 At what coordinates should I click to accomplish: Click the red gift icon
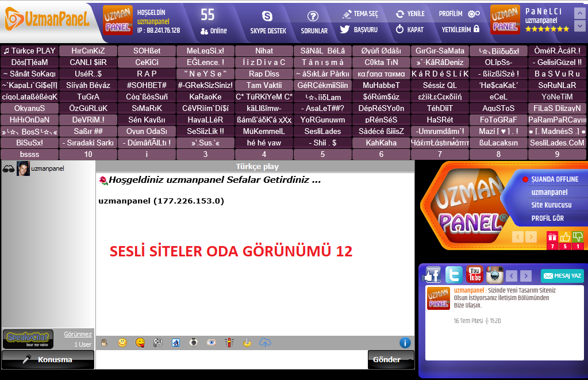point(552,237)
